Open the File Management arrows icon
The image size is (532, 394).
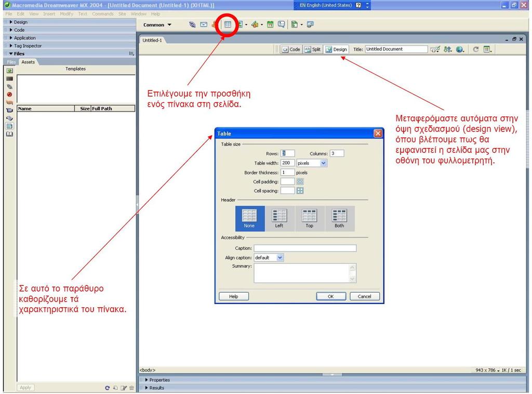coord(447,49)
